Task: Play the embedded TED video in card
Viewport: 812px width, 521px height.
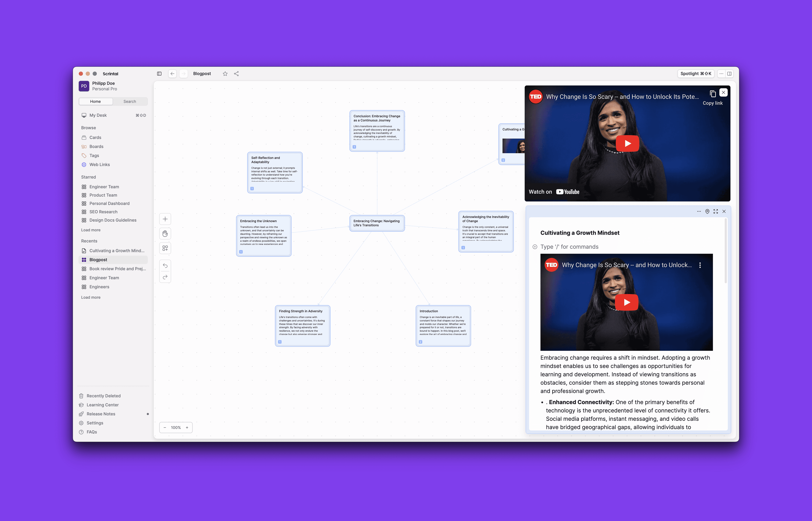Action: point(626,302)
